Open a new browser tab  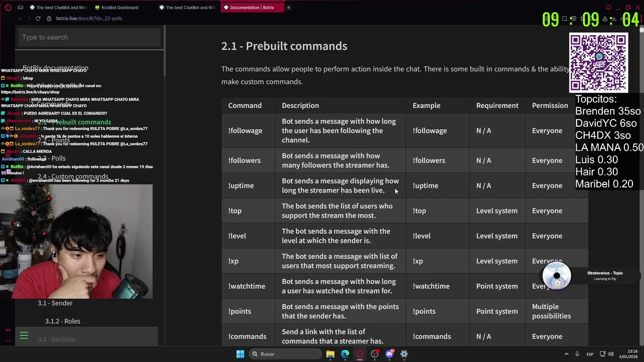pyautogui.click(x=288, y=8)
